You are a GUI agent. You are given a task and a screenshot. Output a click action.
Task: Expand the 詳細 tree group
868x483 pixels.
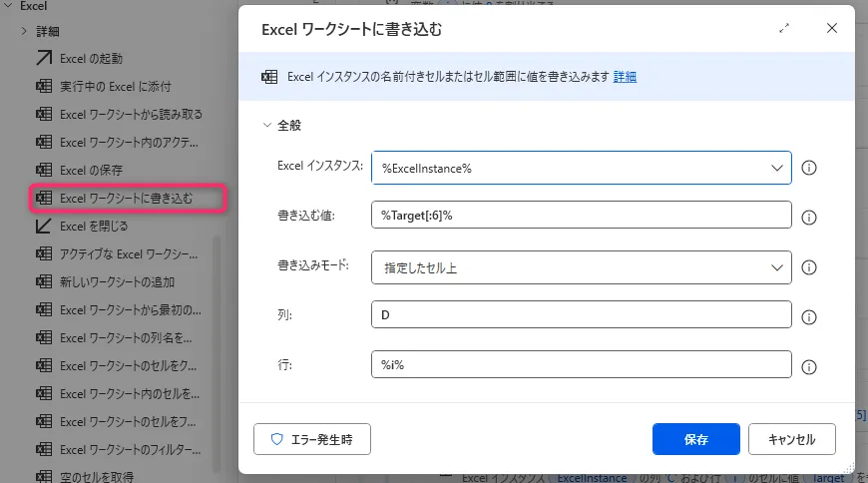click(24, 32)
